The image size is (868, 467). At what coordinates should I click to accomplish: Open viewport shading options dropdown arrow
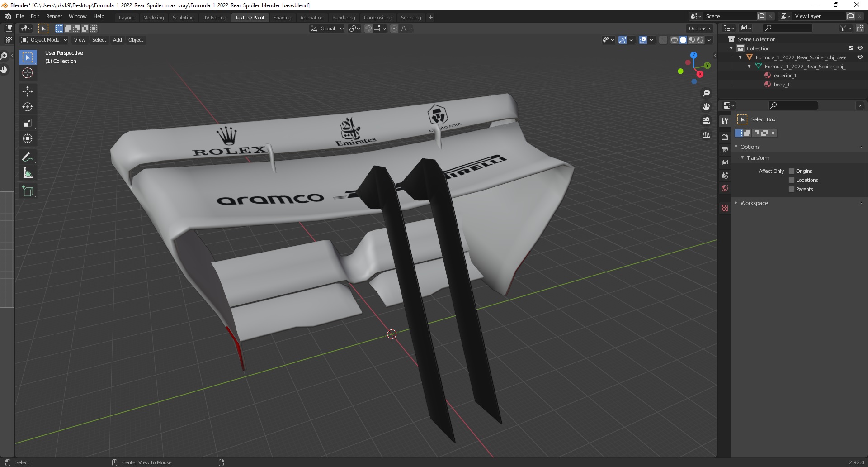point(709,40)
